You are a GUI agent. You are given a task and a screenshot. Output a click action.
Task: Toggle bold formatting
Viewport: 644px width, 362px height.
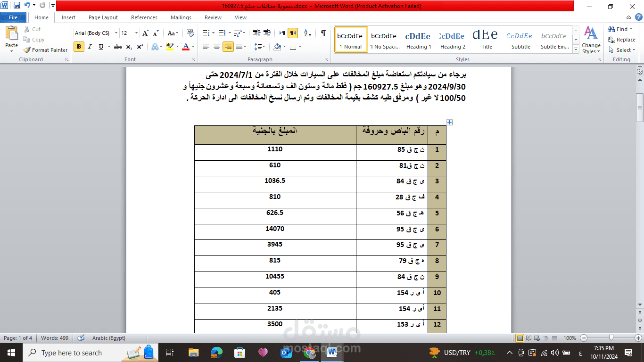click(78, 47)
